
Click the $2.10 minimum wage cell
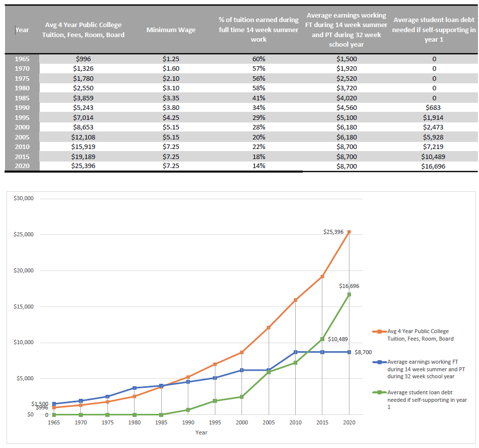[171, 78]
